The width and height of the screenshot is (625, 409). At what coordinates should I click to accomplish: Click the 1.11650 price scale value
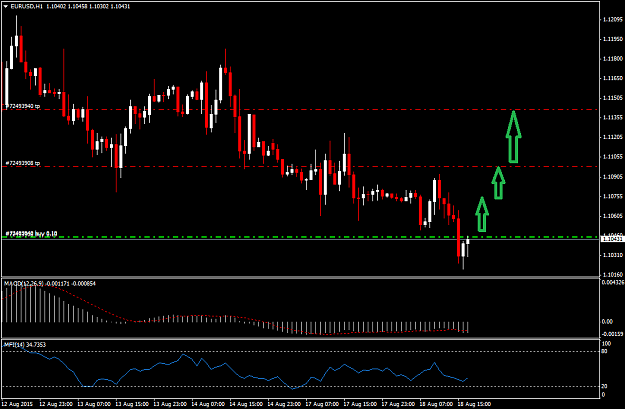coord(613,78)
